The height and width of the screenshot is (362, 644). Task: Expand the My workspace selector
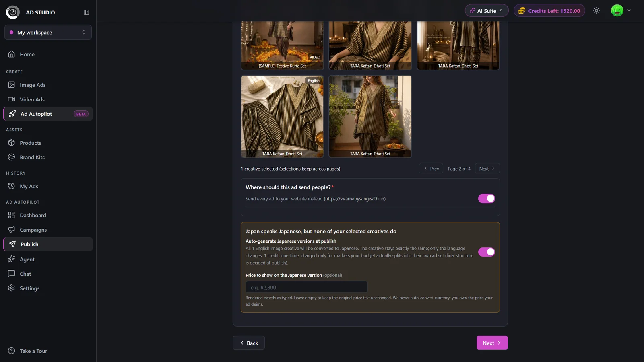(48, 32)
